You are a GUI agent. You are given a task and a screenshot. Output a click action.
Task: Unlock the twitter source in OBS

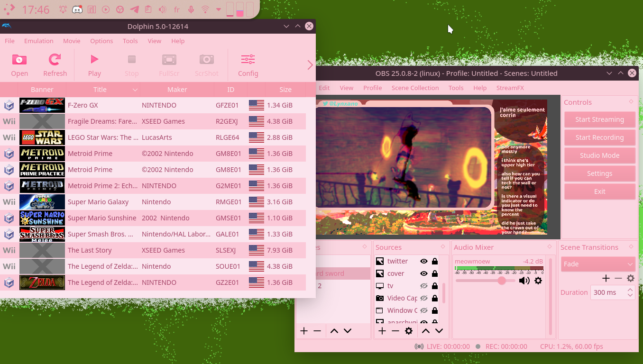click(x=435, y=261)
